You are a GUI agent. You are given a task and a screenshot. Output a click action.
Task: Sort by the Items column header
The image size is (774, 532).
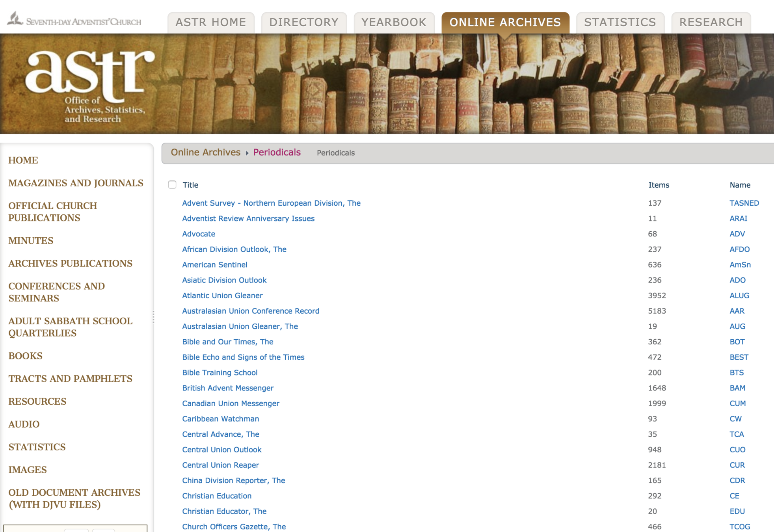pyautogui.click(x=659, y=185)
